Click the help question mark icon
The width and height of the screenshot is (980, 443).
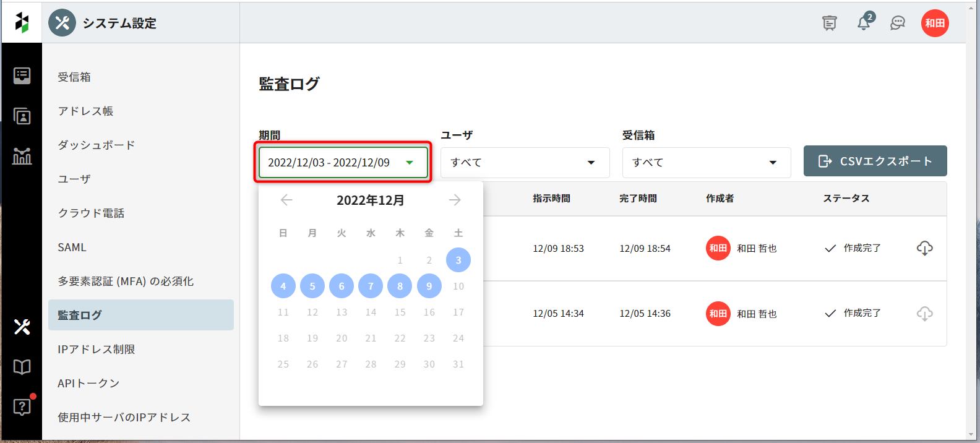22,407
